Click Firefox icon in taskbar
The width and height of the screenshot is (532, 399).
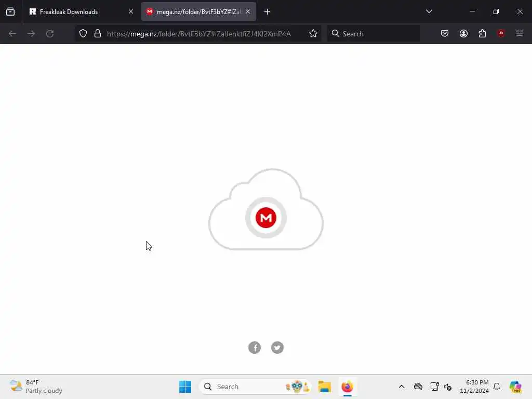pyautogui.click(x=348, y=387)
